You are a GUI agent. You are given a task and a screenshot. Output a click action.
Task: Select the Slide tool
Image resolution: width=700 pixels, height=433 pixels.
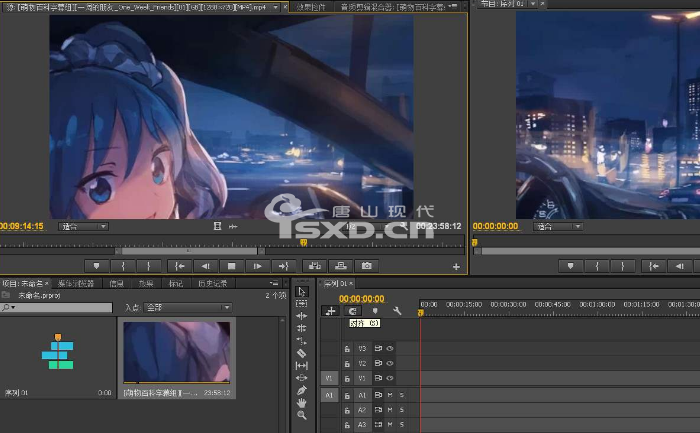coord(301,378)
